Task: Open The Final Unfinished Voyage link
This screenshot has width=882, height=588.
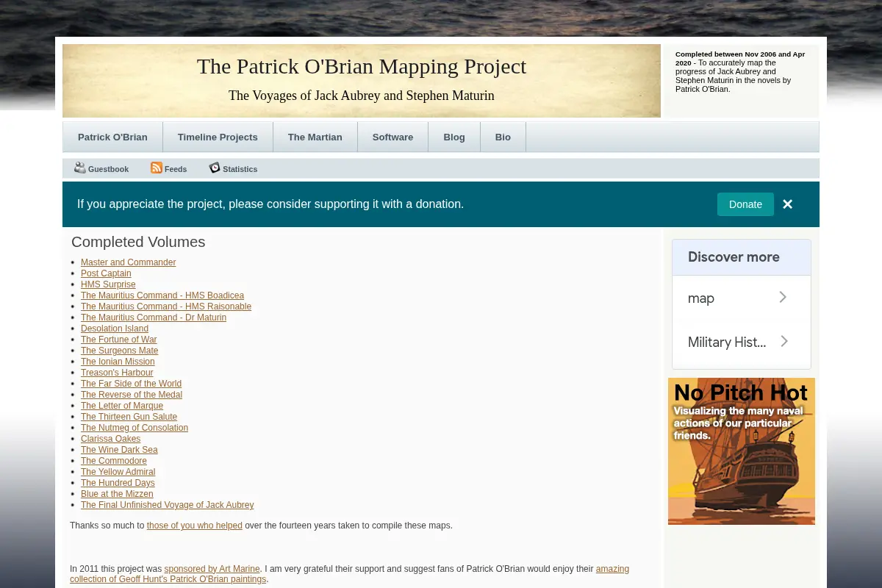Action: pyautogui.click(x=167, y=505)
